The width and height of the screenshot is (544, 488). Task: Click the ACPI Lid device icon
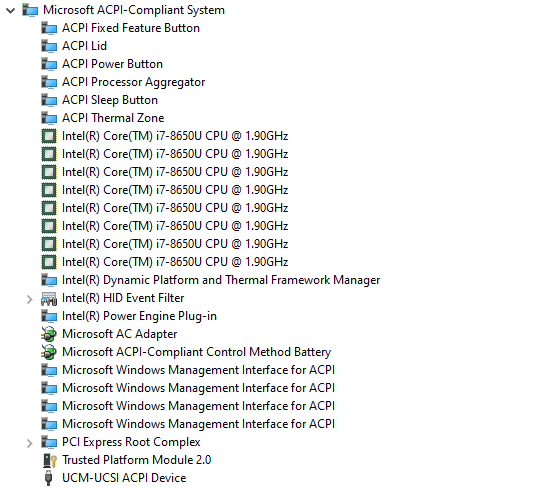point(49,46)
